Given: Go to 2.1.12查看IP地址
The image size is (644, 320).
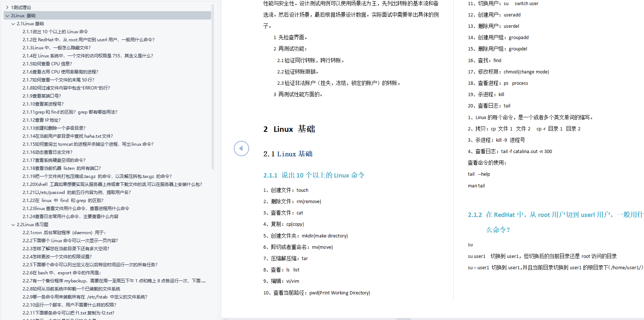Looking at the screenshot, I should (42, 120).
